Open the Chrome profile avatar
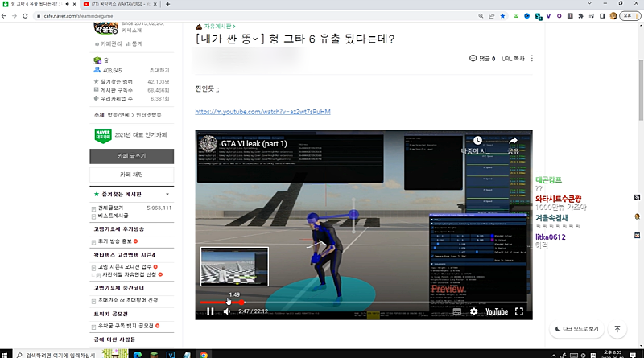The height and width of the screenshot is (358, 644). tap(613, 16)
